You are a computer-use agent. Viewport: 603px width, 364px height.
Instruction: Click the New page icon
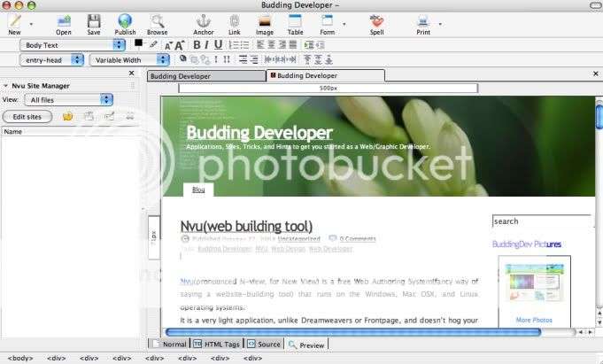15,21
